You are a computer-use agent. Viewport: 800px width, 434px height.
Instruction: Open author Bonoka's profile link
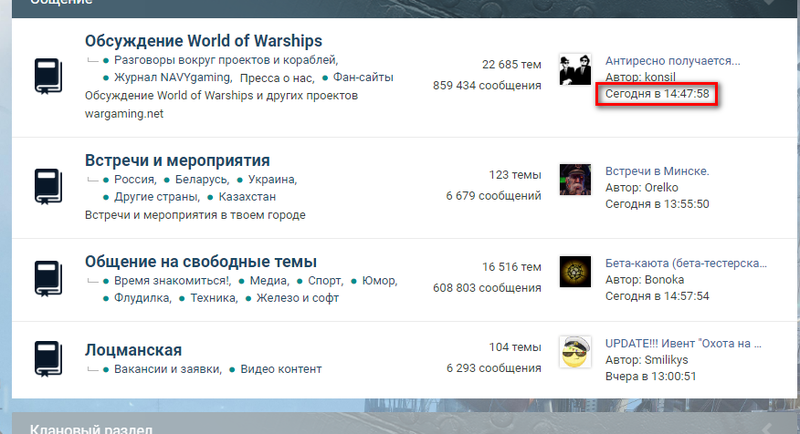click(x=664, y=280)
